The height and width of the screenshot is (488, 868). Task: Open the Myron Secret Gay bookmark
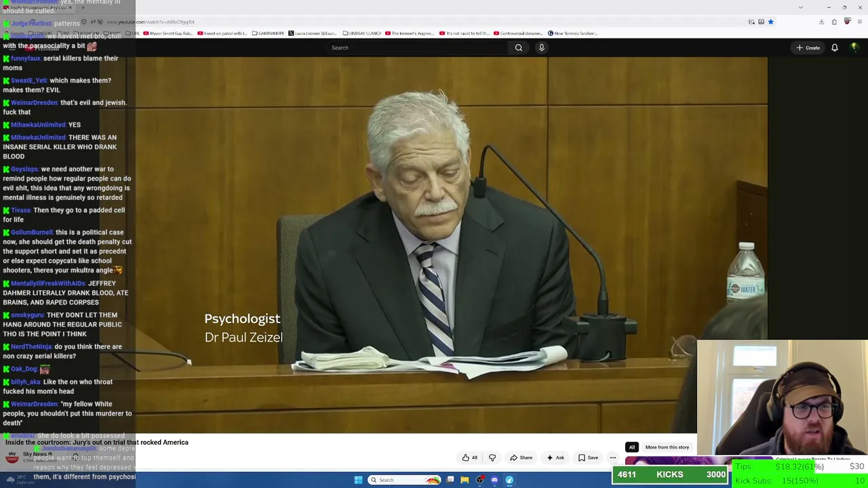[168, 33]
